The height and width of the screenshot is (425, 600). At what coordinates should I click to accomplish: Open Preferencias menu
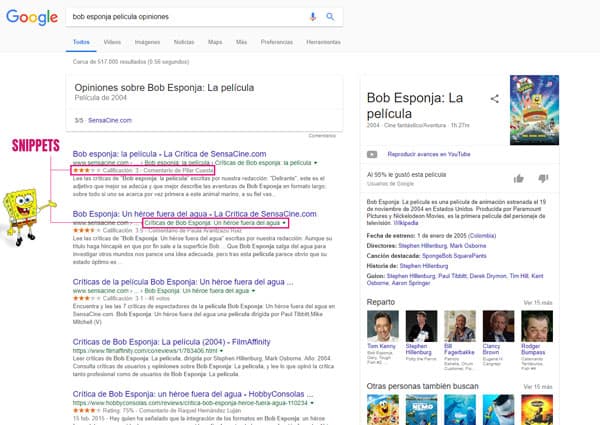277,42
